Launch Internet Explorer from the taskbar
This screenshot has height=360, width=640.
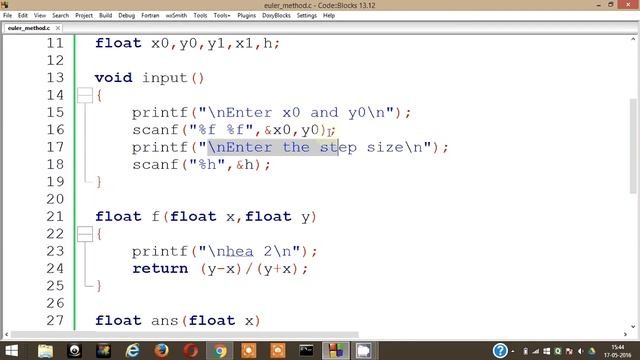pos(133,351)
